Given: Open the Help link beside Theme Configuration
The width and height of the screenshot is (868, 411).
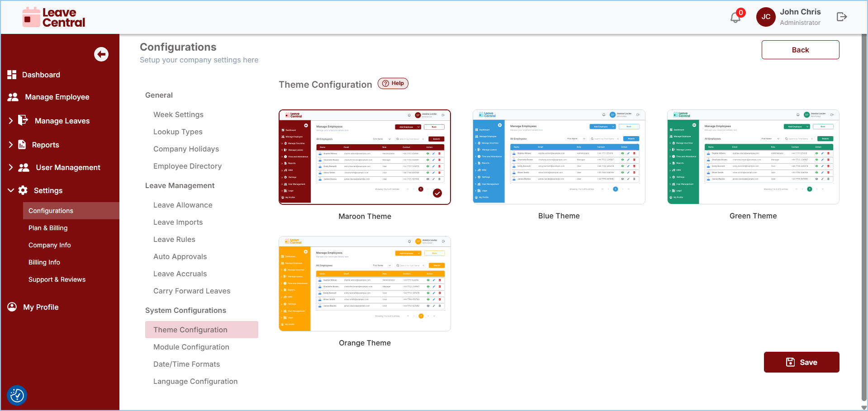Looking at the screenshot, I should click(393, 83).
